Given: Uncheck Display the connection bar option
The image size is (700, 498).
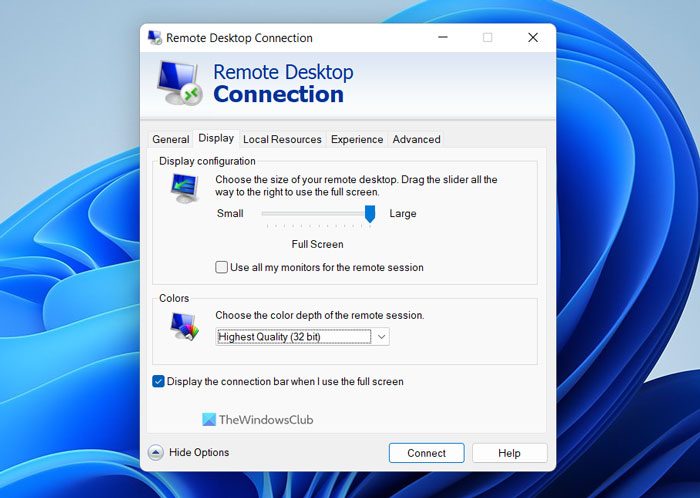Looking at the screenshot, I should (x=158, y=382).
